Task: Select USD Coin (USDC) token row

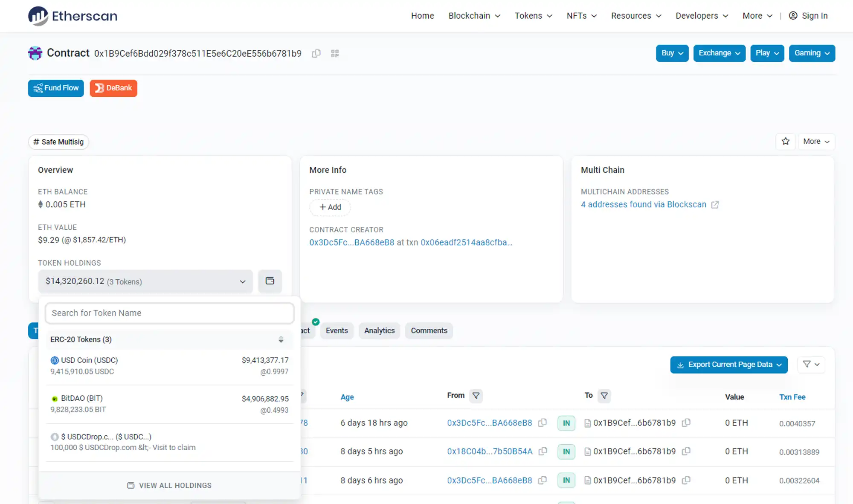Action: 169,366
